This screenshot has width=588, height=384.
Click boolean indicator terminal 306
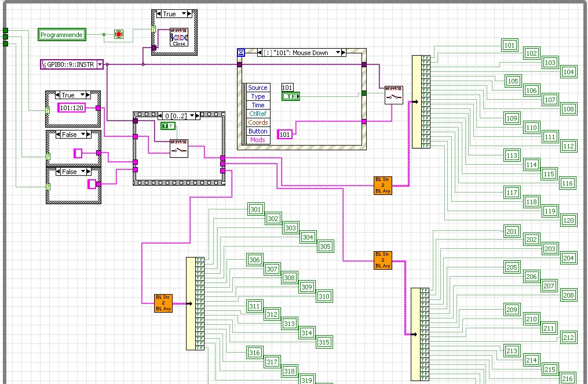tap(255, 260)
